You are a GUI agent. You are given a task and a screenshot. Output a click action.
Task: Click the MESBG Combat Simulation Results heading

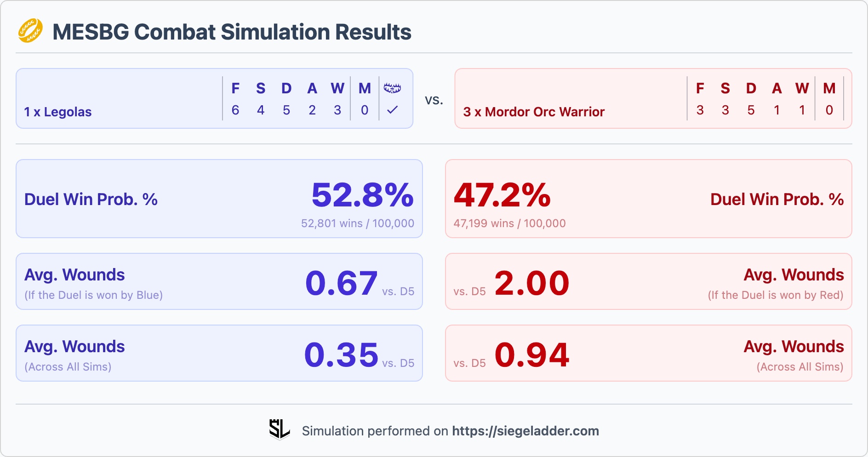[232, 32]
